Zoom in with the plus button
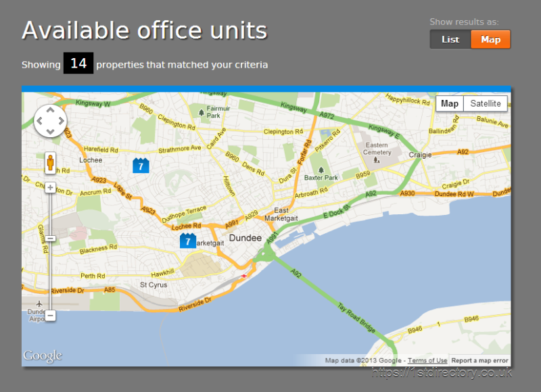Viewport: 541px width, 392px height. pyautogui.click(x=50, y=188)
